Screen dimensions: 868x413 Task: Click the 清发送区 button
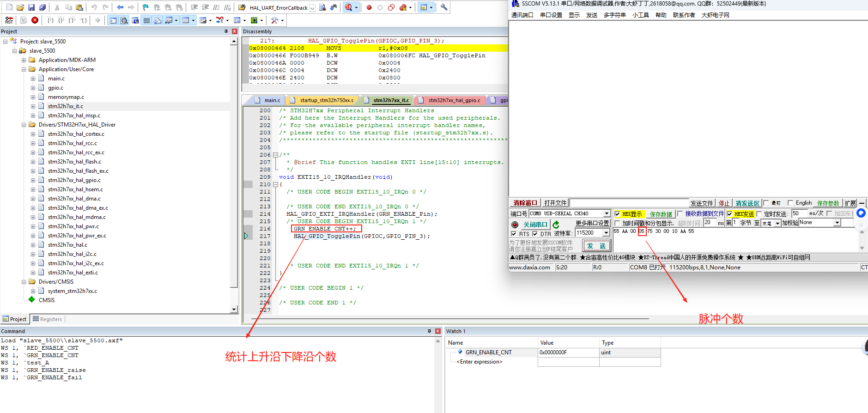pos(747,203)
